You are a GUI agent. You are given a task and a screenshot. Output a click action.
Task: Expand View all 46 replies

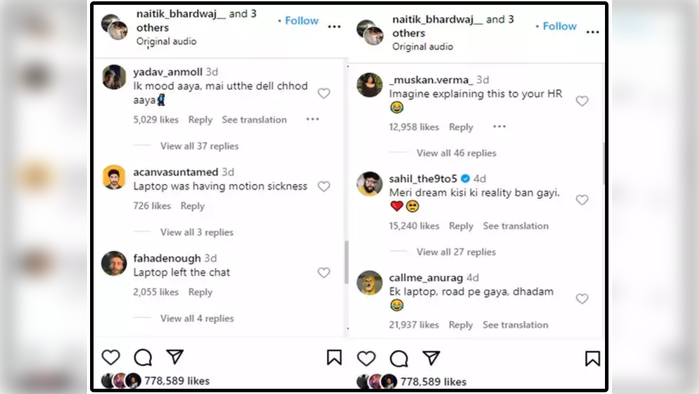456,153
